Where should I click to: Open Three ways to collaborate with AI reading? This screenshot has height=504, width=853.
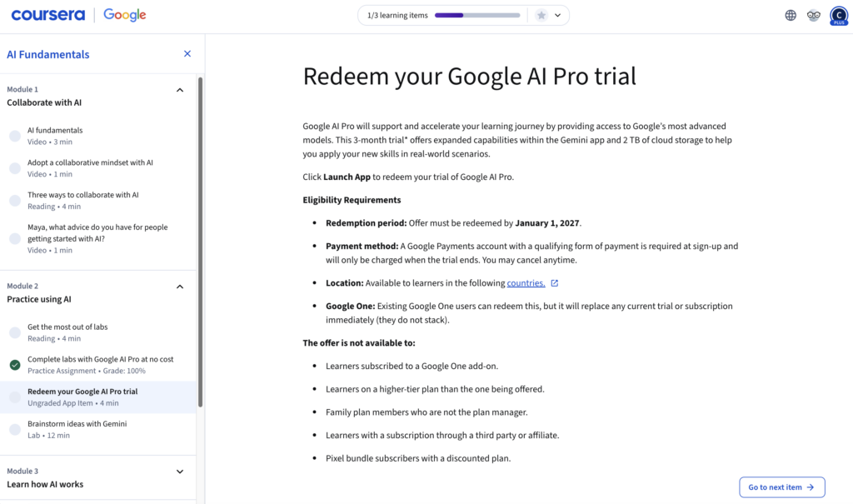(x=82, y=195)
